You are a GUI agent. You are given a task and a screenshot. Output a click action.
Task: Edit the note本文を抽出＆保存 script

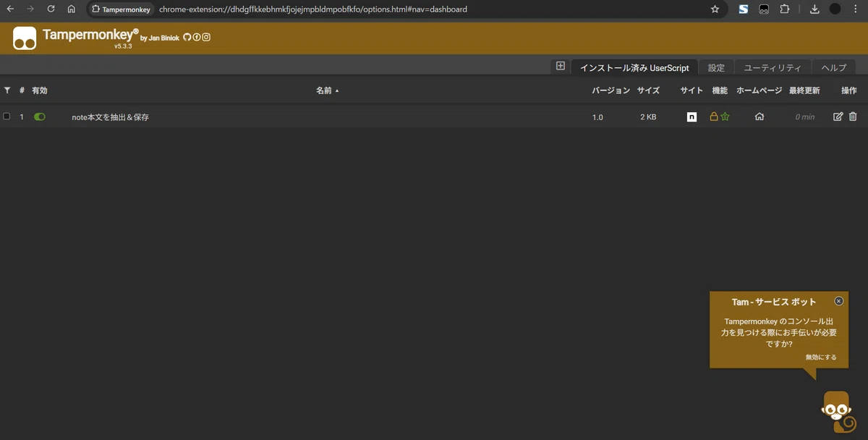point(838,117)
